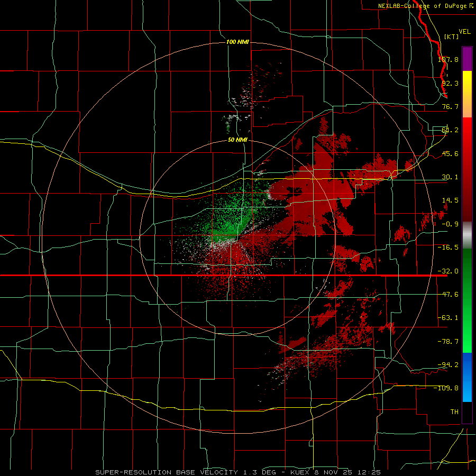The width and height of the screenshot is (476, 476).
Task: Click the blue segment of the velocity color bar
Action: pyautogui.click(x=467, y=377)
